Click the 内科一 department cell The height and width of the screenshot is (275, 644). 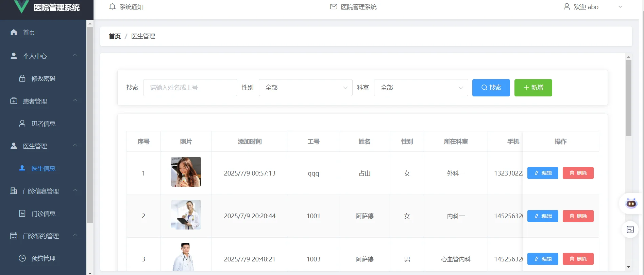pos(456,216)
